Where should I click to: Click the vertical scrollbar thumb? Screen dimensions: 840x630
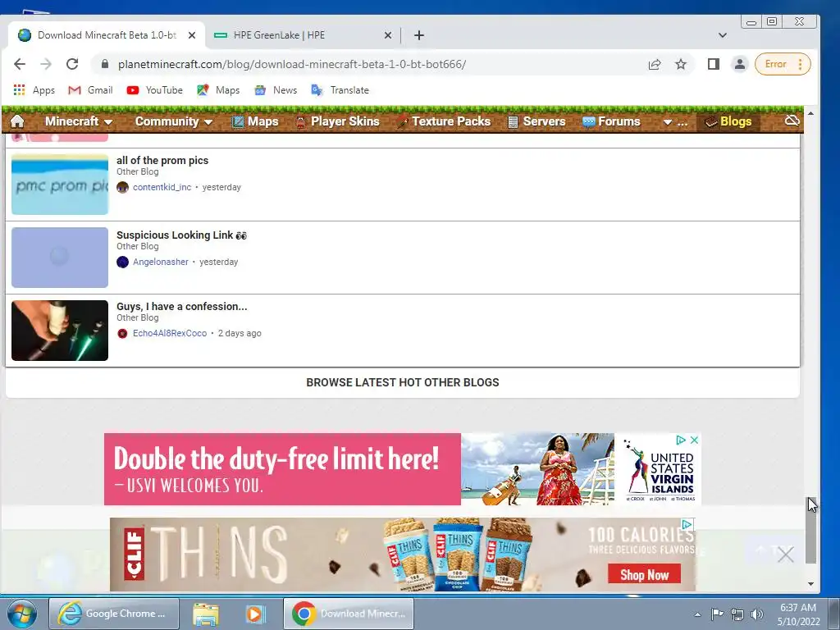coord(811,531)
